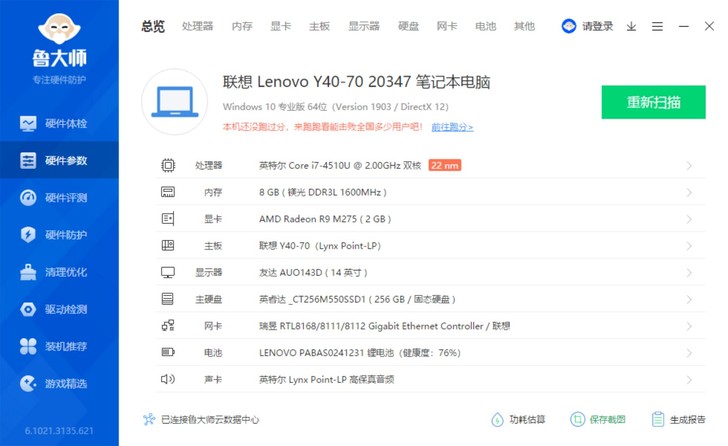The height and width of the screenshot is (446, 728).
Task: Click the cloud data center status icon
Action: (x=149, y=420)
